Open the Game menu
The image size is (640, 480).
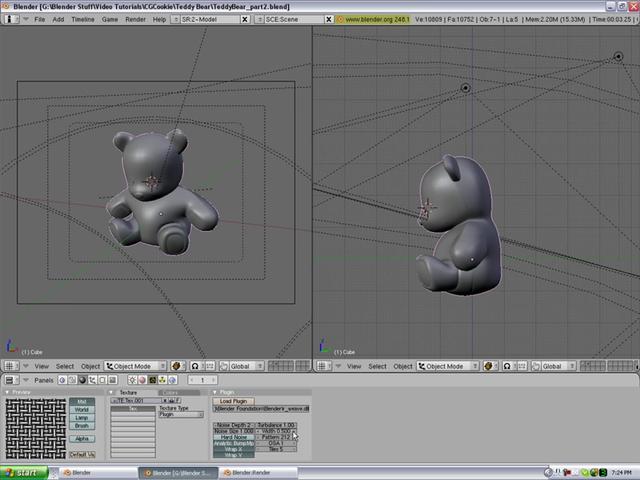(110, 19)
